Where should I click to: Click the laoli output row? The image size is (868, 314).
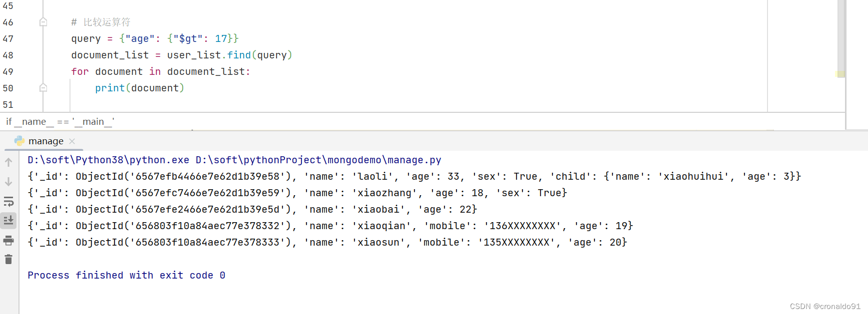point(414,176)
